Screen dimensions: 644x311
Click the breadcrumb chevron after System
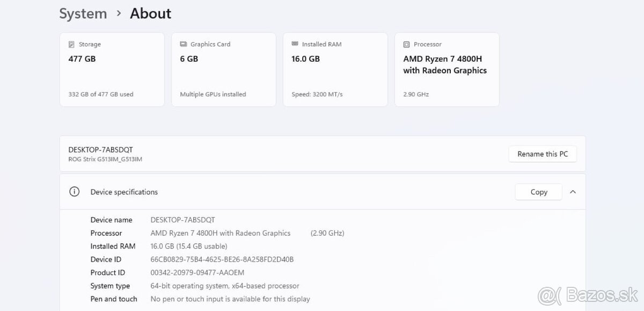click(119, 13)
